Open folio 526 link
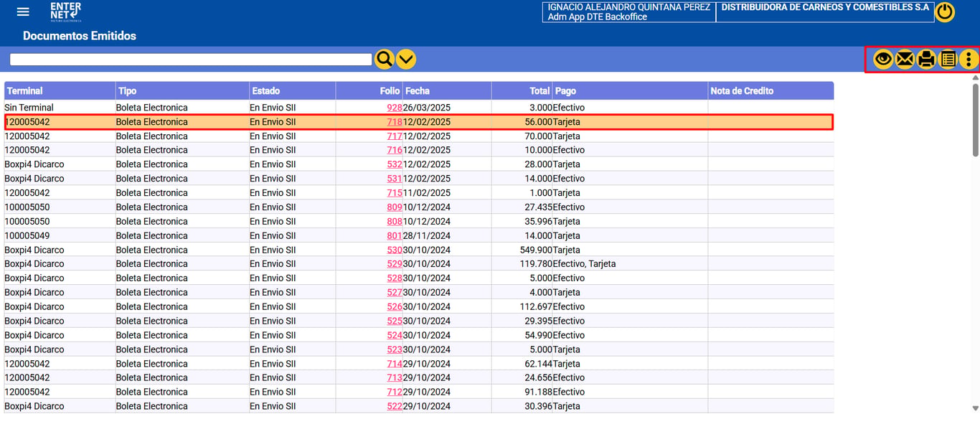 pyautogui.click(x=395, y=307)
